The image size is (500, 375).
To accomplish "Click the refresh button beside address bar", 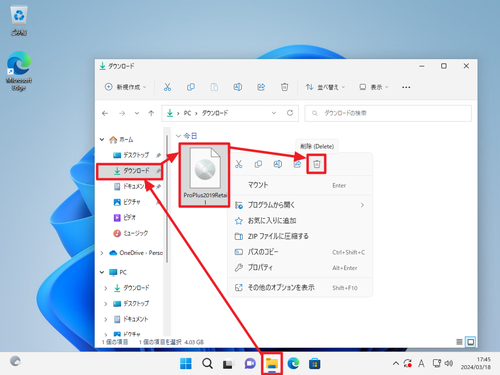I will click(x=290, y=113).
